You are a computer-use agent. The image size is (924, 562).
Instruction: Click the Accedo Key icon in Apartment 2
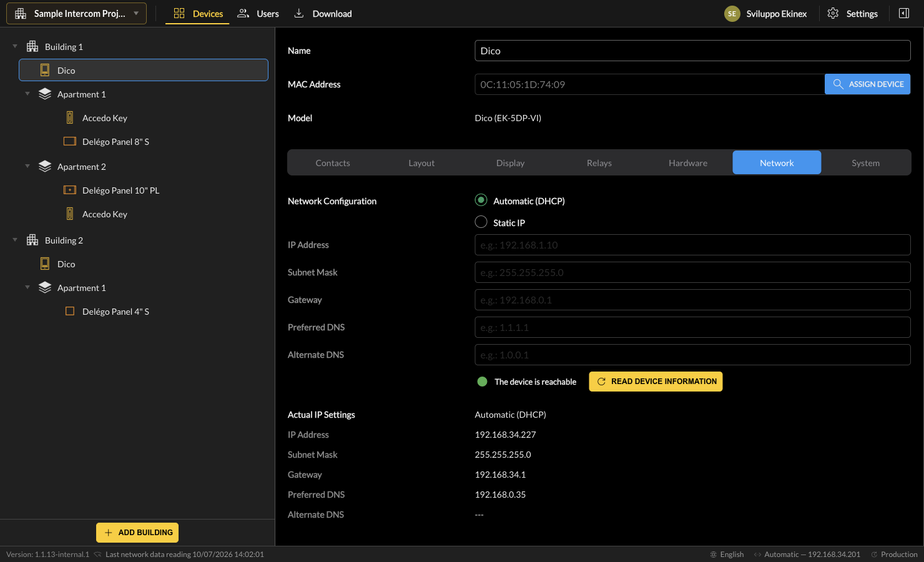click(70, 214)
